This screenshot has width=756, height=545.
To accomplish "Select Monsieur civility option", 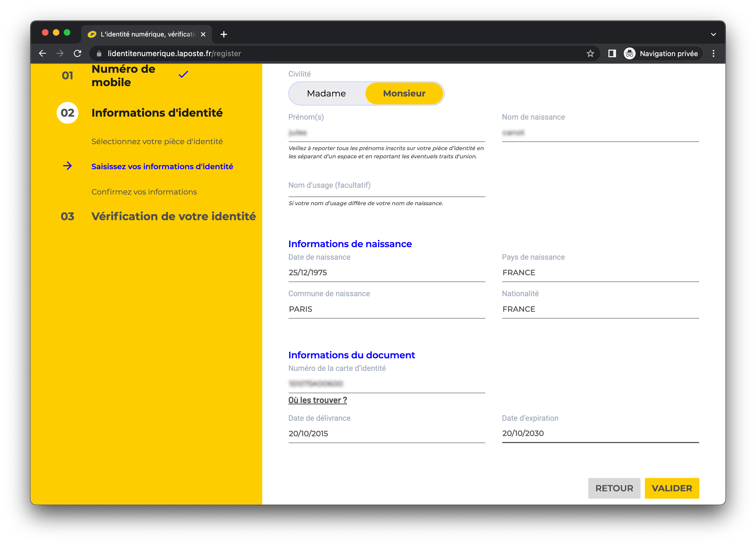I will point(404,93).
